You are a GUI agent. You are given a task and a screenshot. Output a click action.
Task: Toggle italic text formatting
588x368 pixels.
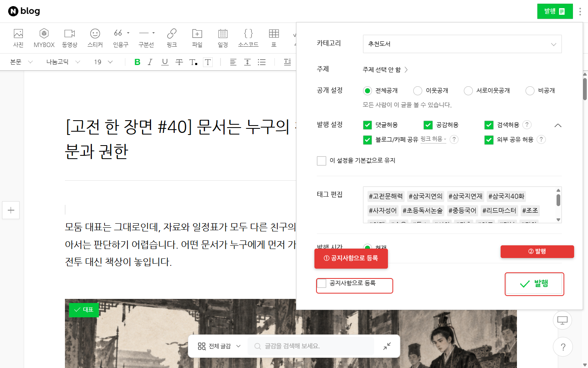click(x=150, y=62)
